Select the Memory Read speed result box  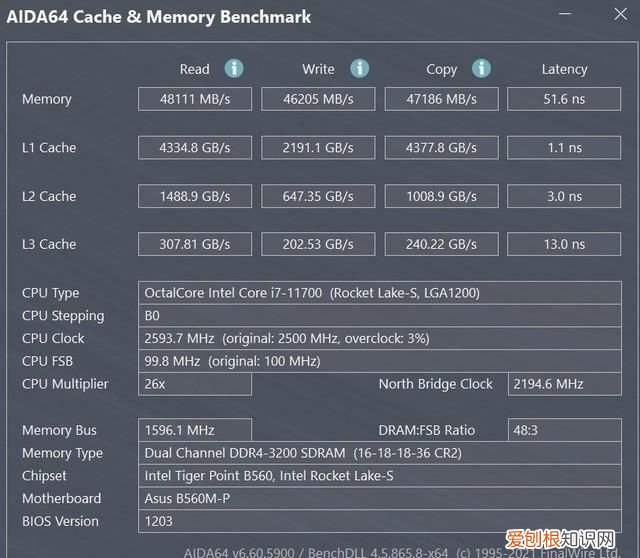(x=195, y=99)
